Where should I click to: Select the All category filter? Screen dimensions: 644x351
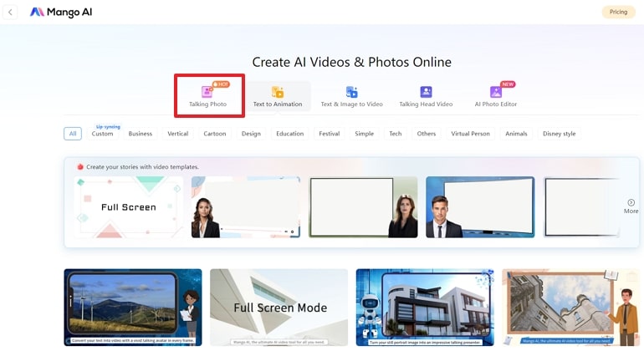[x=73, y=134]
